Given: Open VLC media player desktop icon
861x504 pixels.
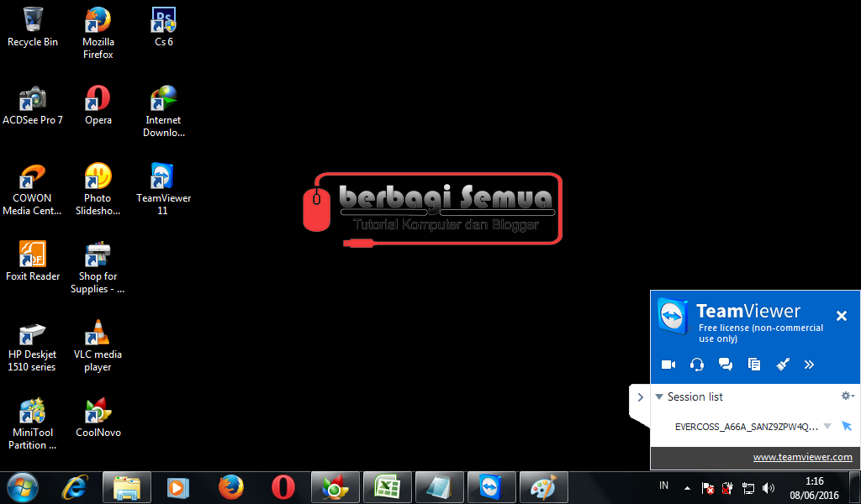Looking at the screenshot, I should click(x=98, y=334).
